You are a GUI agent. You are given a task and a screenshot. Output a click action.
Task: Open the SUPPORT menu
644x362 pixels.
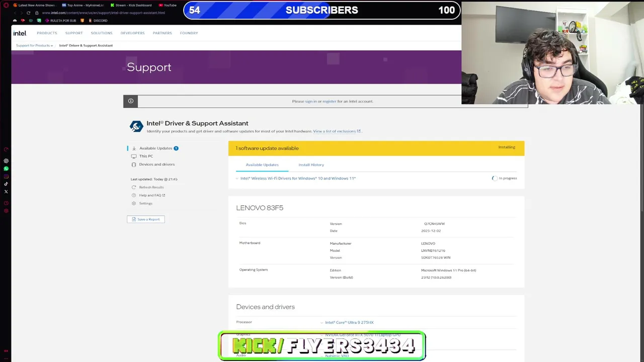click(74, 33)
